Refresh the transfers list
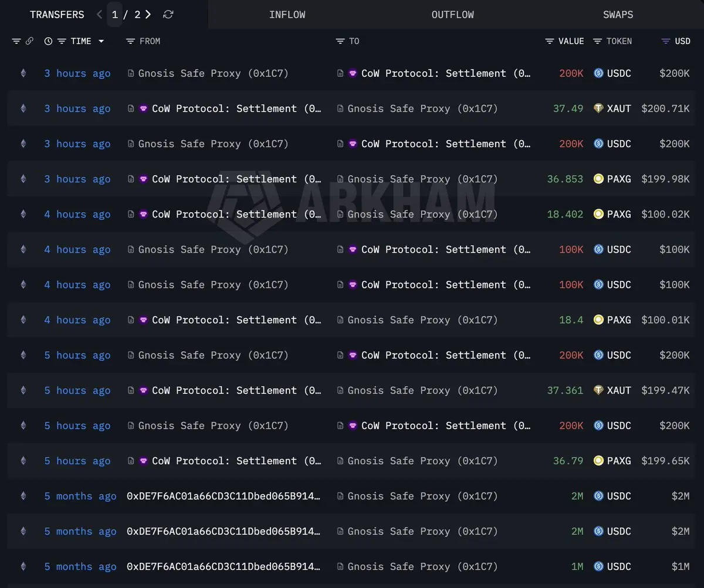Viewport: 704px width, 588px height. tap(168, 15)
